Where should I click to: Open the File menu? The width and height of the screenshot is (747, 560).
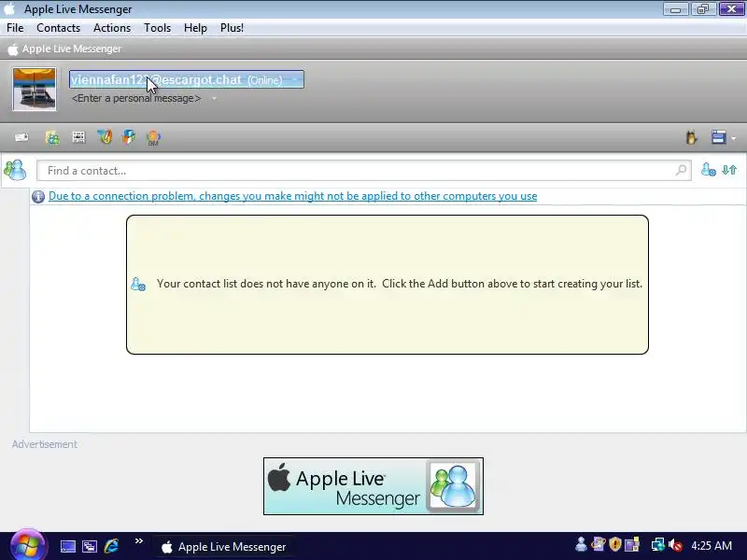[15, 28]
